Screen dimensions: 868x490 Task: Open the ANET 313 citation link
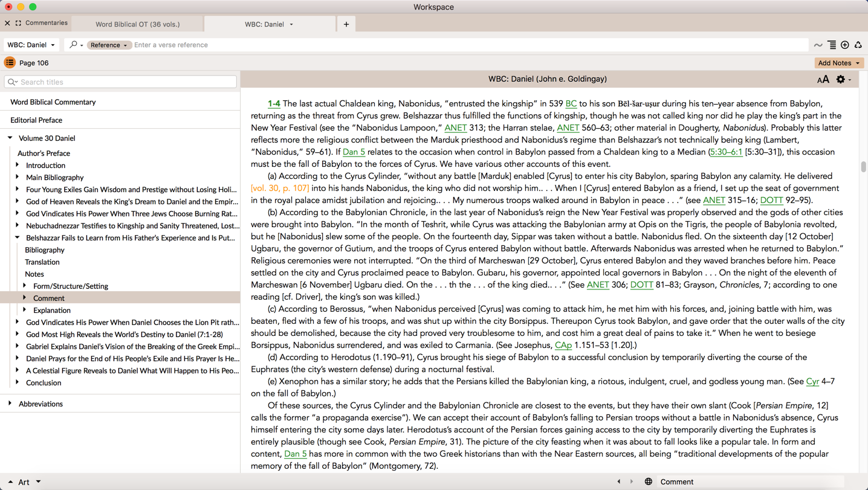455,127
